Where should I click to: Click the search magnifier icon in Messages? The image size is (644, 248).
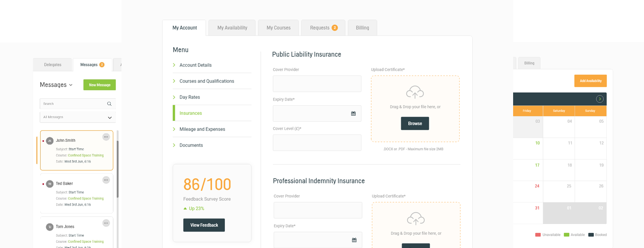pyautogui.click(x=109, y=104)
